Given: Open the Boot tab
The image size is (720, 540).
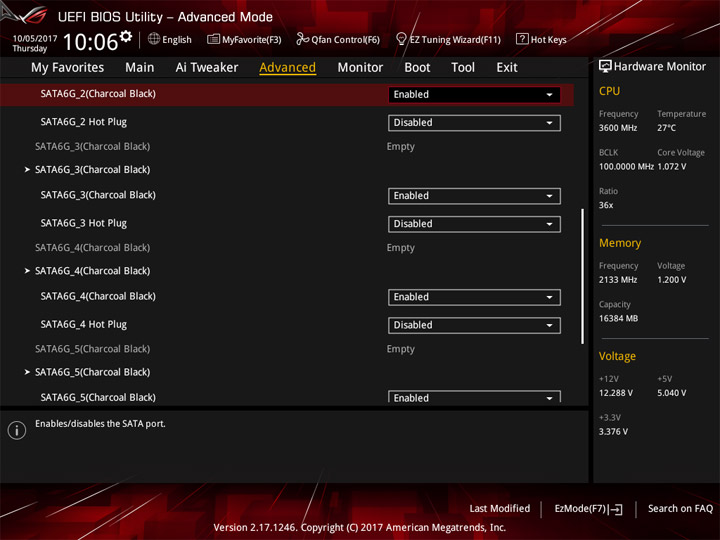Looking at the screenshot, I should tap(417, 68).
